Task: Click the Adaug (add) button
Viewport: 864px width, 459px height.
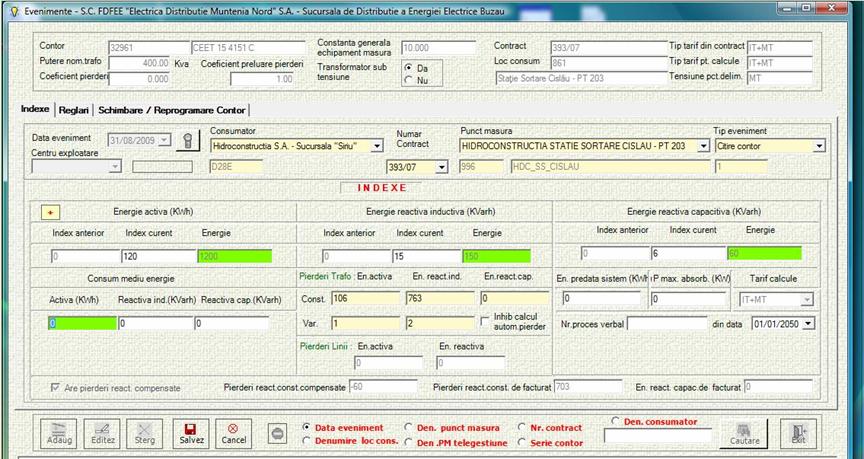Action: 60,433
